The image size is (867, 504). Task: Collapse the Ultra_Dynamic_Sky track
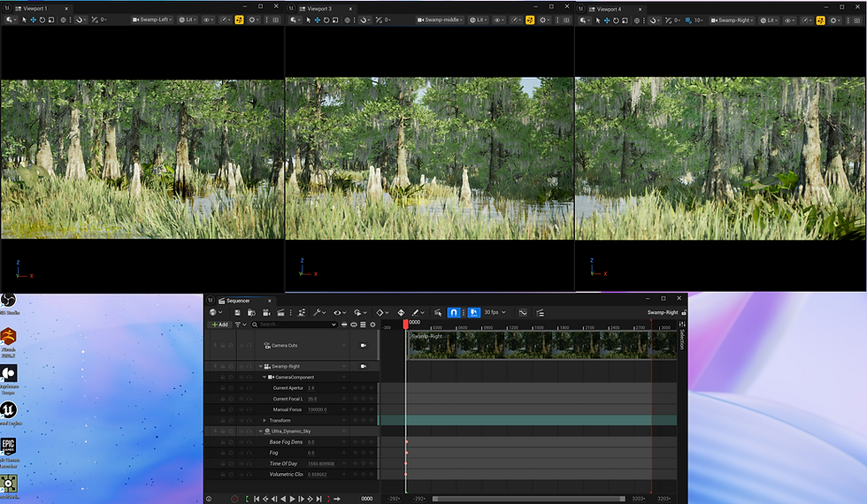click(x=260, y=431)
